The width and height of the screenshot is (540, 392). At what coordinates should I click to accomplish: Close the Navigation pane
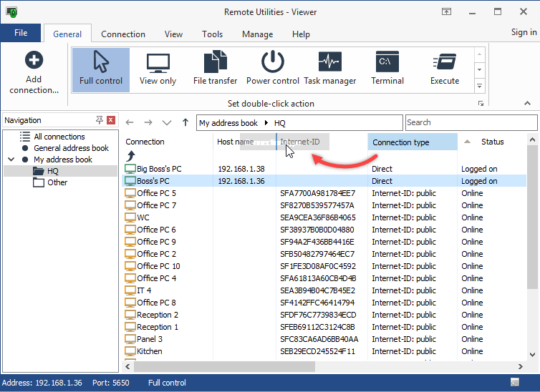click(111, 120)
